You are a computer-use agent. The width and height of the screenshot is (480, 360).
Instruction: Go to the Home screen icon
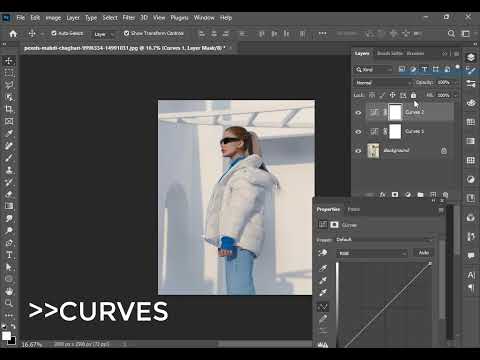pyautogui.click(x=13, y=34)
